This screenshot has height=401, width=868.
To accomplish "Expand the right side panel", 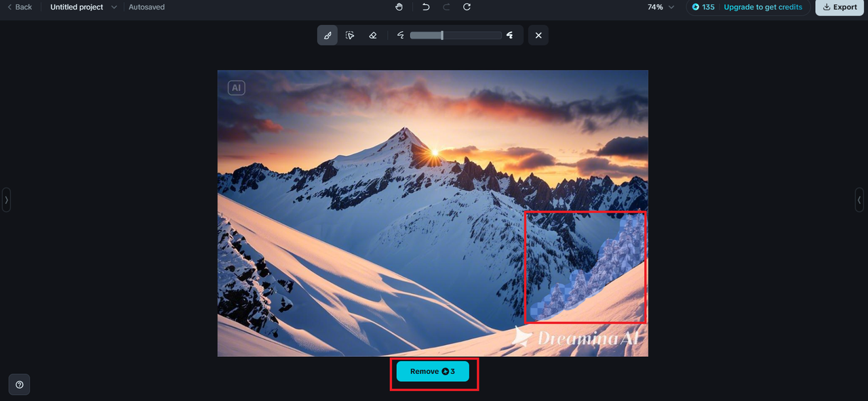I will (859, 200).
